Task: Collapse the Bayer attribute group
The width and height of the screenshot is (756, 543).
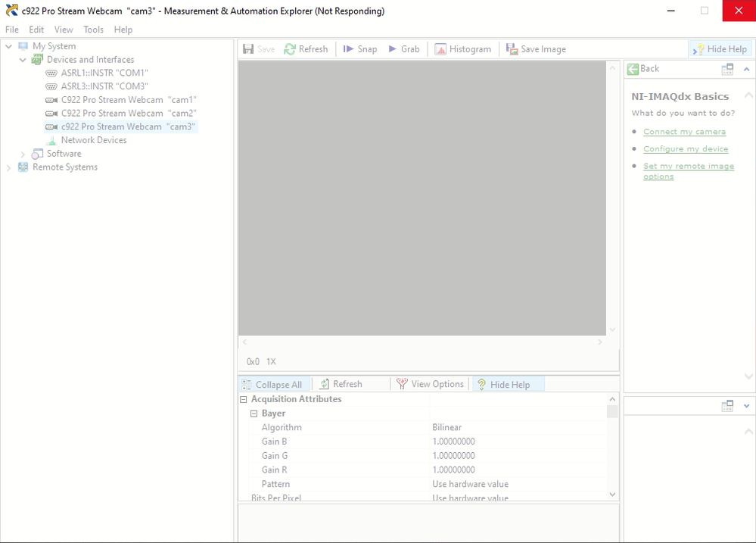Action: (x=254, y=414)
